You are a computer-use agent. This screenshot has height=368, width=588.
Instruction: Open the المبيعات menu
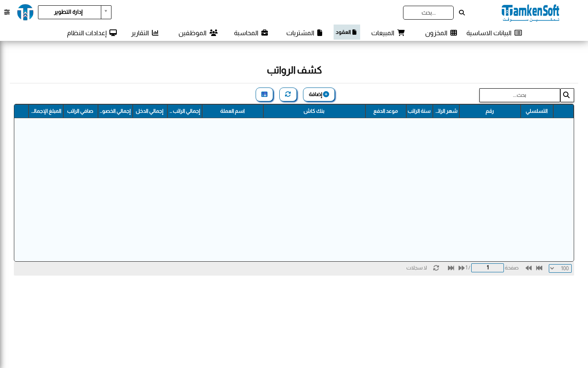tap(388, 33)
